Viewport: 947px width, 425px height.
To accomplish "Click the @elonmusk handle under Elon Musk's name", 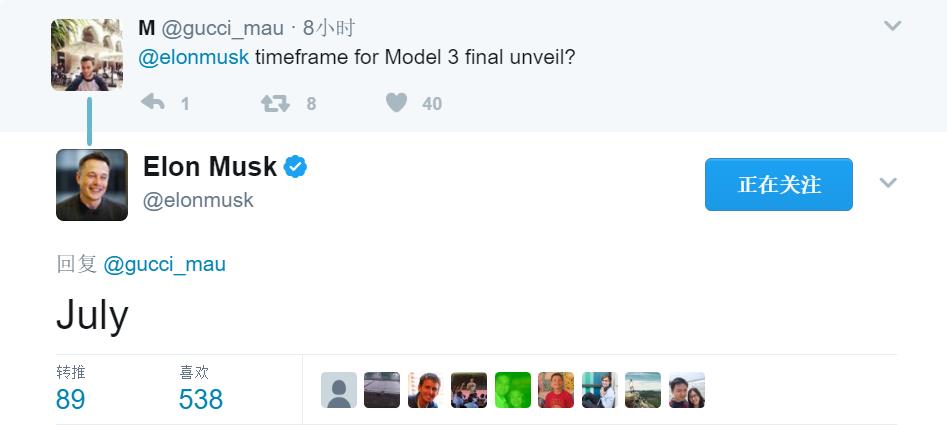I will point(198,200).
